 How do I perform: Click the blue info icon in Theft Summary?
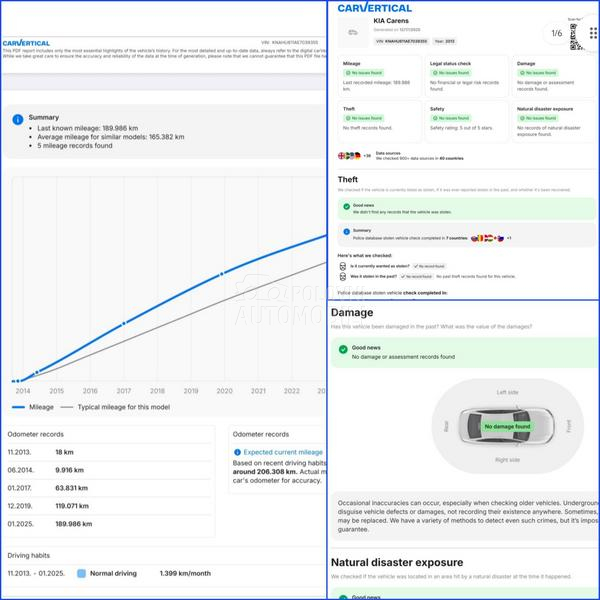pyautogui.click(x=346, y=233)
